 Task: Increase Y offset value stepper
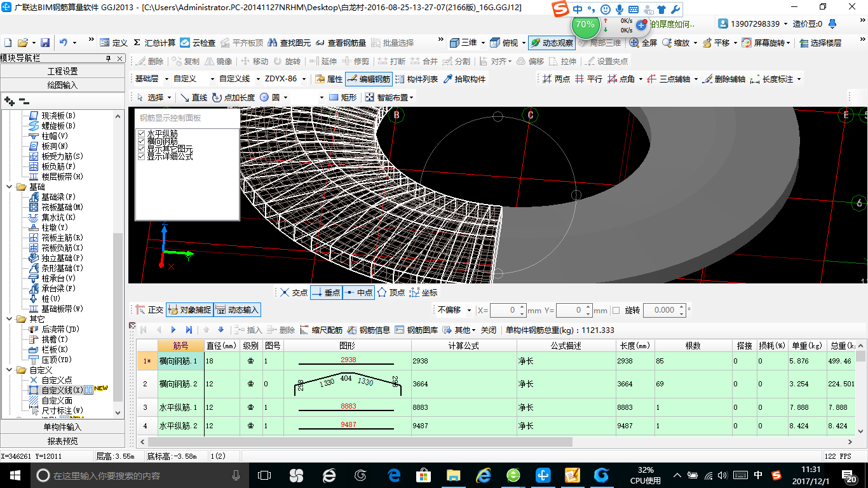(588, 307)
